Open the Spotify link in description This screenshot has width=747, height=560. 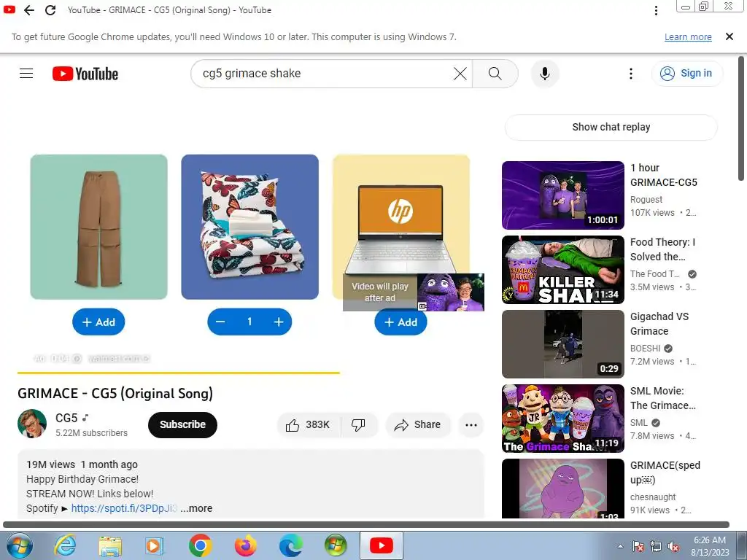point(124,508)
